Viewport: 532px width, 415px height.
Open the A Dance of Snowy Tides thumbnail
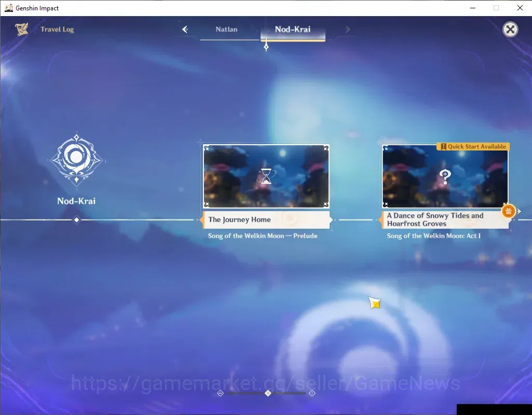pos(445,176)
